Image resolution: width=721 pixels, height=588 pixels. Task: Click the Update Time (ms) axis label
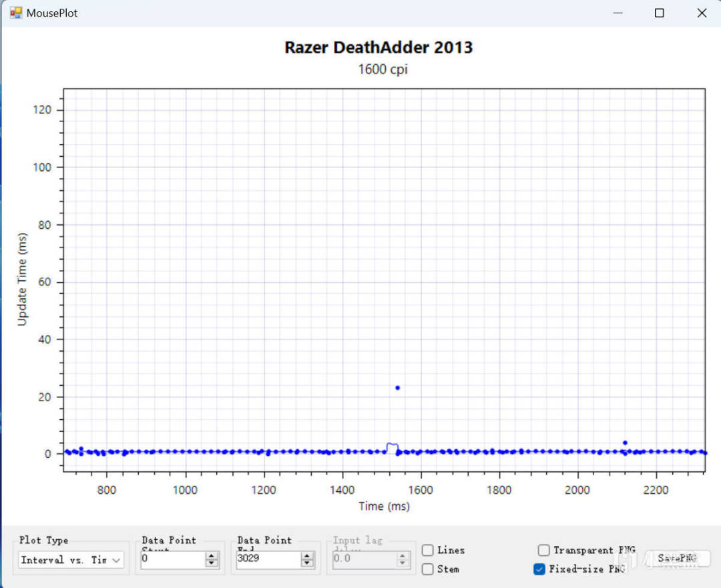coord(22,280)
